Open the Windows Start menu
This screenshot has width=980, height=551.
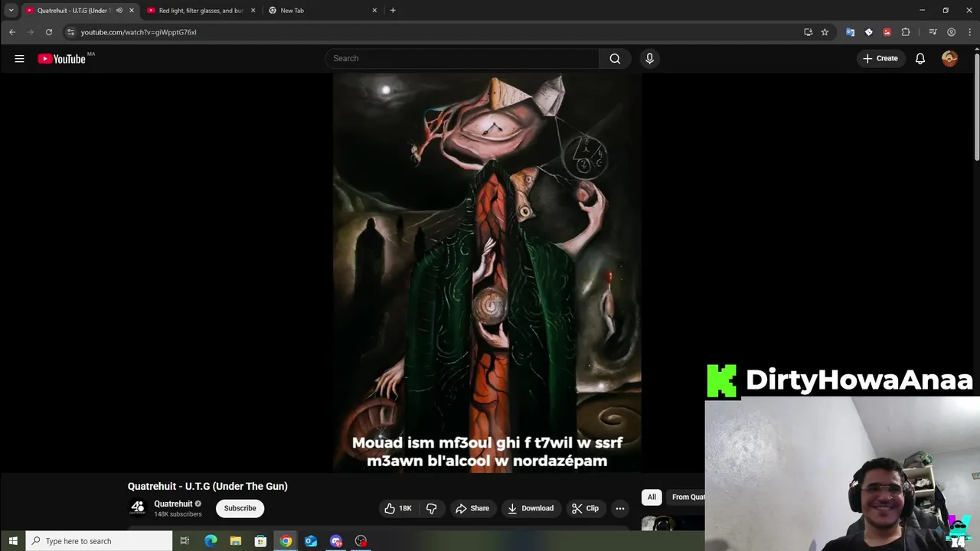click(12, 541)
